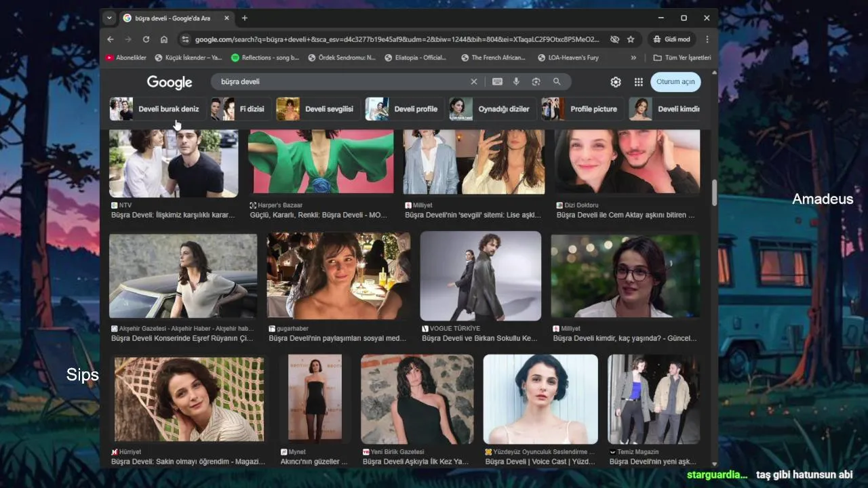Image resolution: width=868 pixels, height=488 pixels.
Task: Expand hidden bookmarks with chevron
Action: coord(633,58)
